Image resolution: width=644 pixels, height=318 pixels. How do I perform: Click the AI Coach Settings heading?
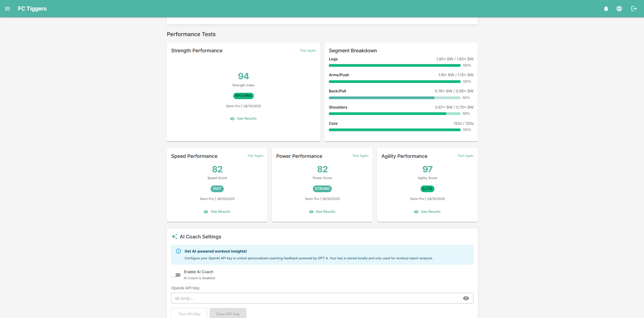point(200,237)
